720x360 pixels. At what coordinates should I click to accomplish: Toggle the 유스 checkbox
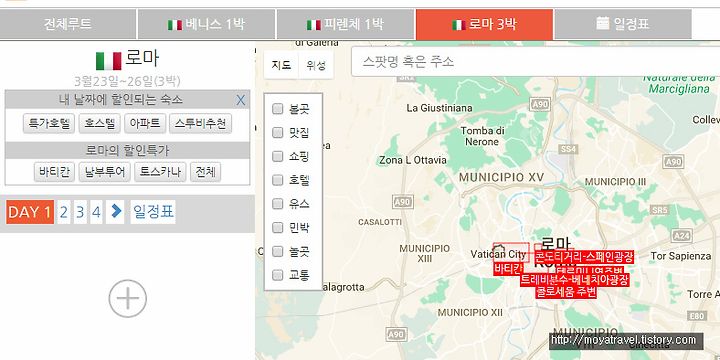tap(277, 203)
